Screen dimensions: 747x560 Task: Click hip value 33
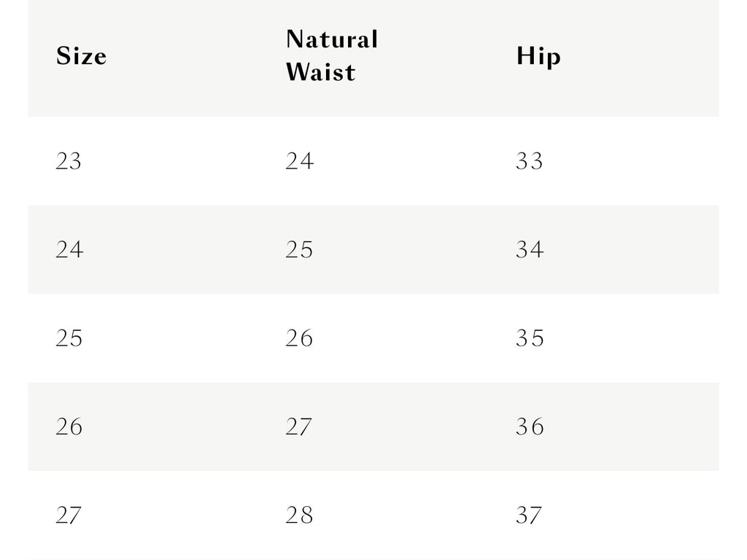[530, 161]
